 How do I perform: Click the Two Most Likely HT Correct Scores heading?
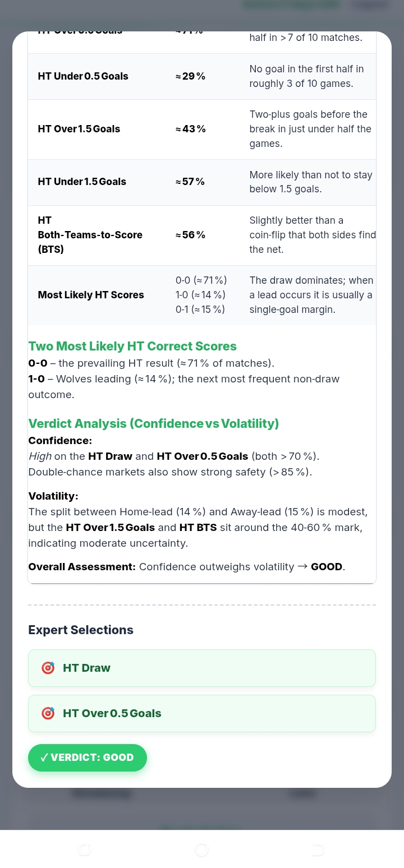point(132,347)
